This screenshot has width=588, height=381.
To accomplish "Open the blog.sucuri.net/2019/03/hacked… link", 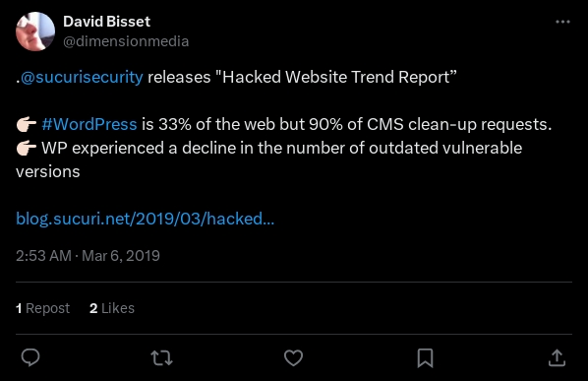I will point(146,219).
